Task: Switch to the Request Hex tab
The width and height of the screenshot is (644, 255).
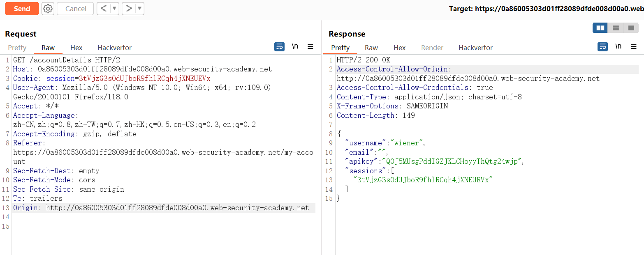Action: 76,48
